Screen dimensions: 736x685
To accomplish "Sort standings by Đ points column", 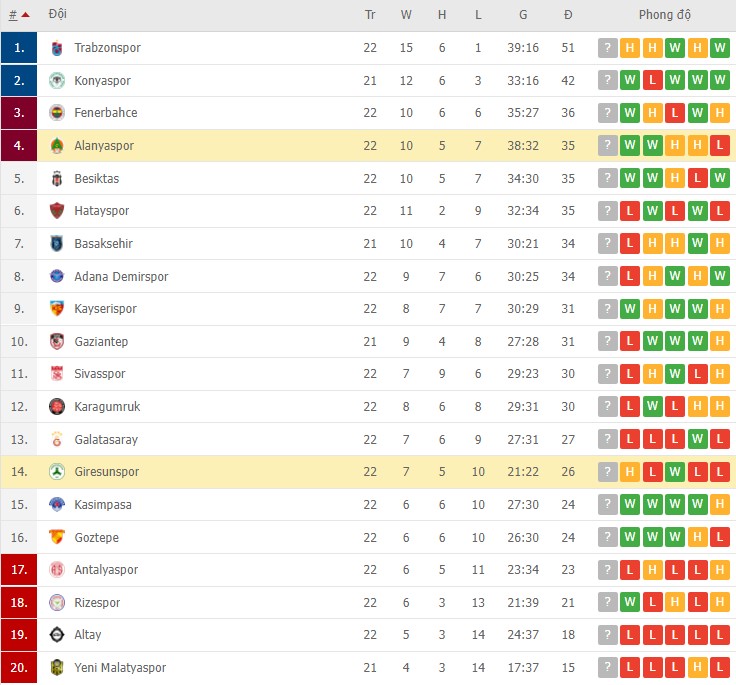I will click(568, 15).
